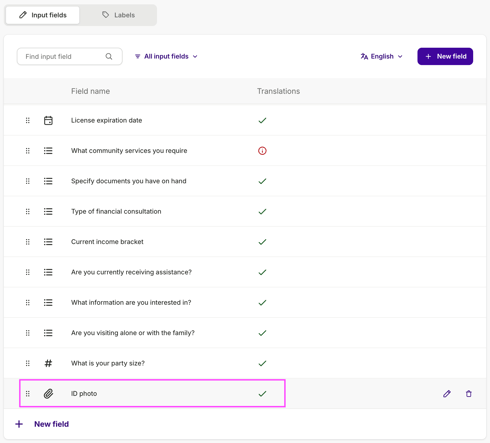Screen dimensions: 490x443
Task: Focus the Find input field search box
Action: coord(69,56)
